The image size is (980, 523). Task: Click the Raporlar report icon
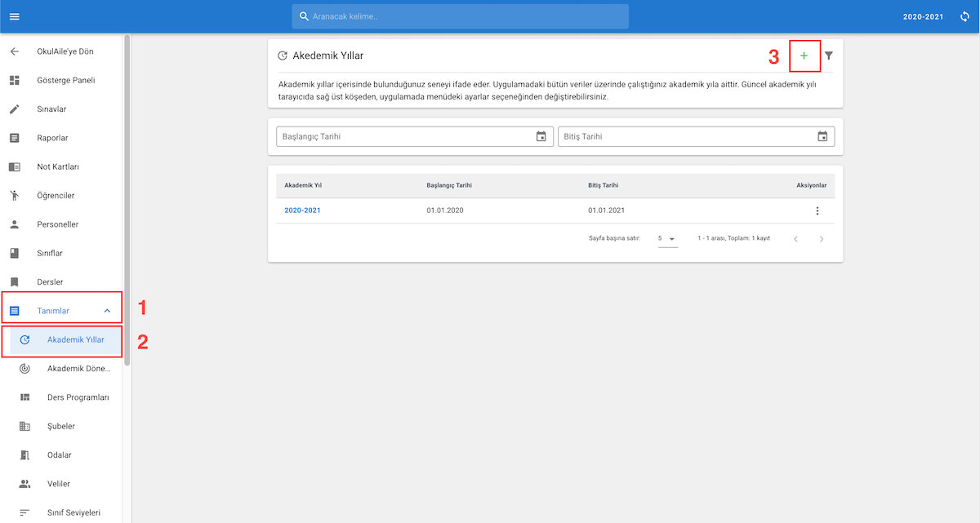[x=14, y=138]
